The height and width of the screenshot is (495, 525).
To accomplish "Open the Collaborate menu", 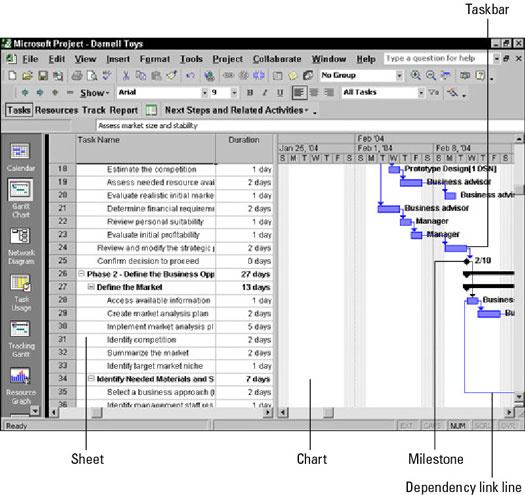I will [x=277, y=59].
